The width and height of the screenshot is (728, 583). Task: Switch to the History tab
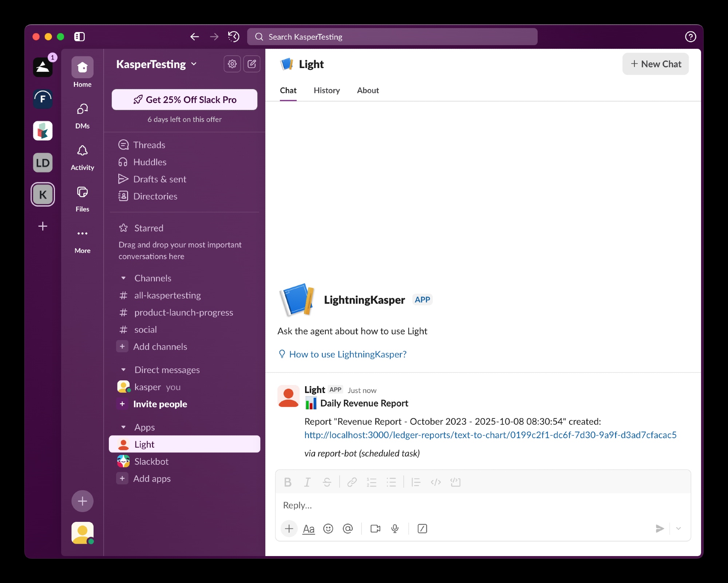[327, 90]
